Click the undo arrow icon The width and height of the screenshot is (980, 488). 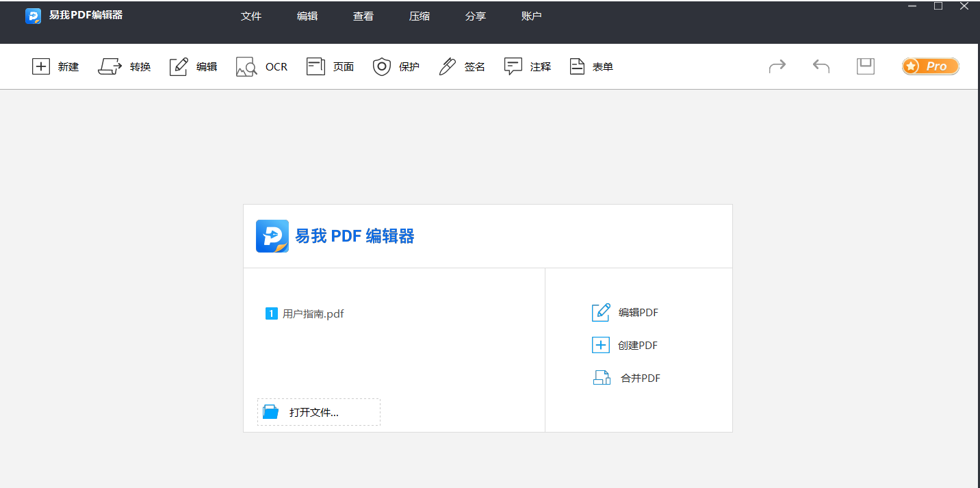(821, 66)
